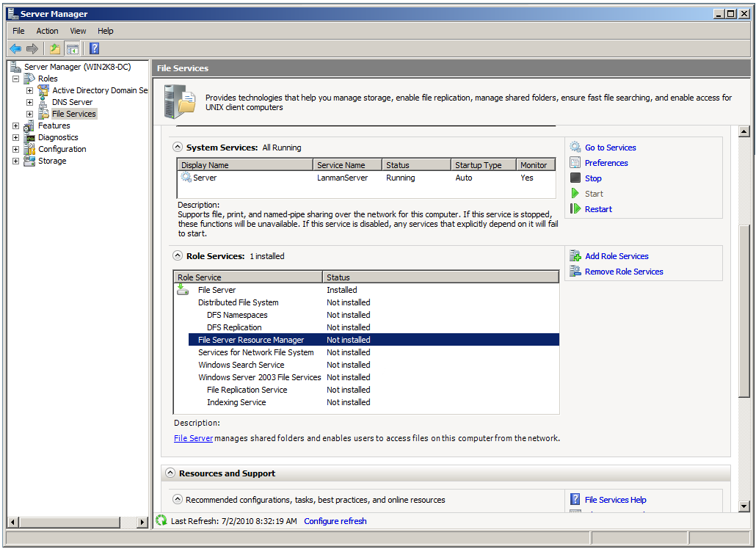Image resolution: width=756 pixels, height=549 pixels.
Task: Click the Features node icon
Action: pos(29,126)
